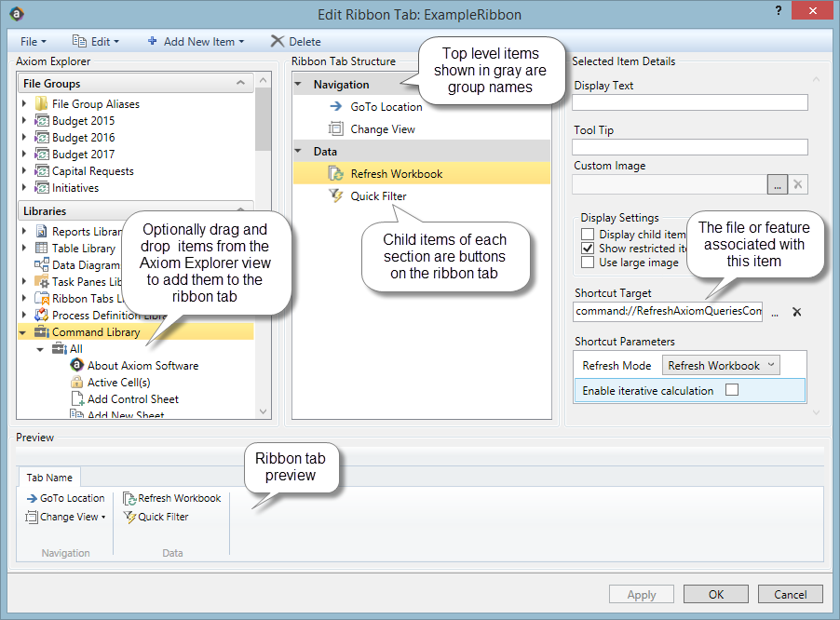Check Enable iterative calculation box

pyautogui.click(x=732, y=390)
